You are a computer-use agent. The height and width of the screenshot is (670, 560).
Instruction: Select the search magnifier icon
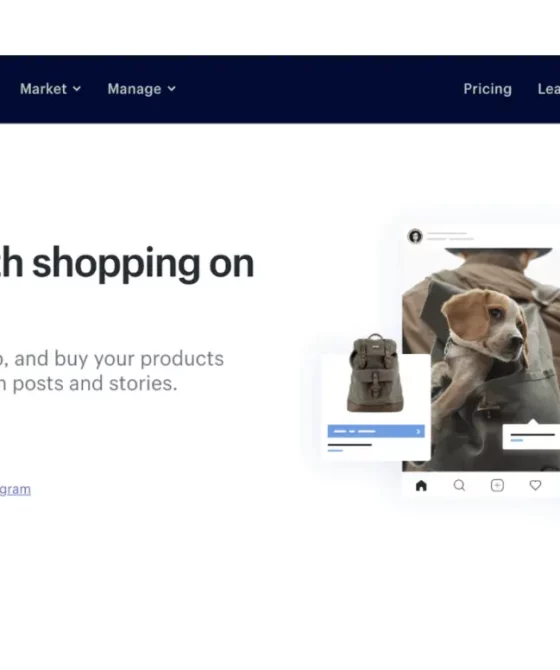click(459, 485)
